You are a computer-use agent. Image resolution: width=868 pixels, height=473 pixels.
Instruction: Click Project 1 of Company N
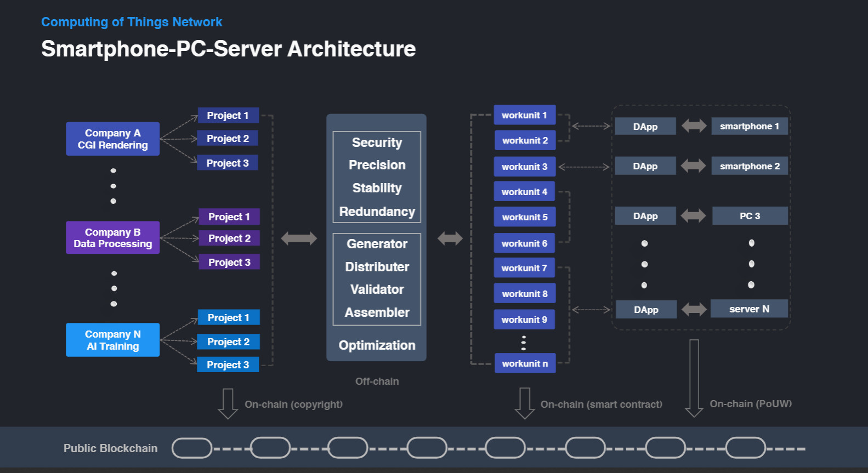coord(228,317)
